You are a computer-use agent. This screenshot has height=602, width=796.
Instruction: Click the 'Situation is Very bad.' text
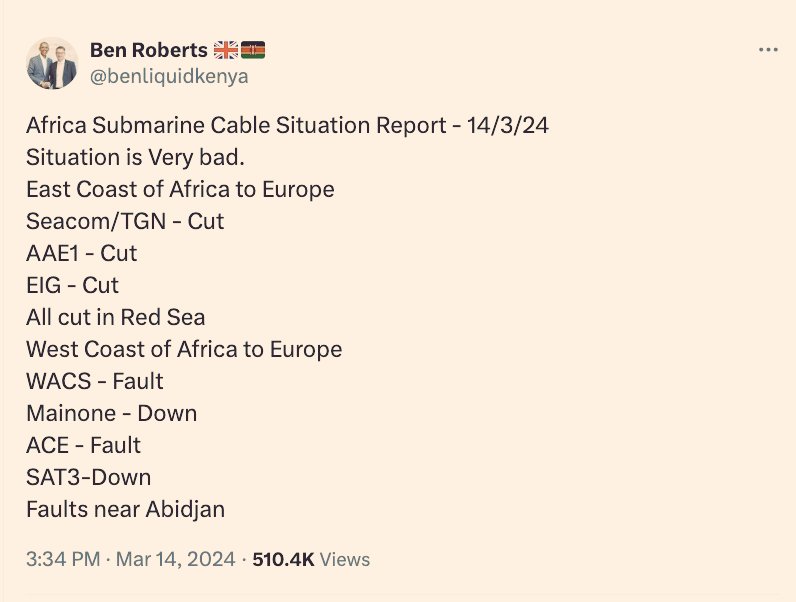[x=136, y=157]
